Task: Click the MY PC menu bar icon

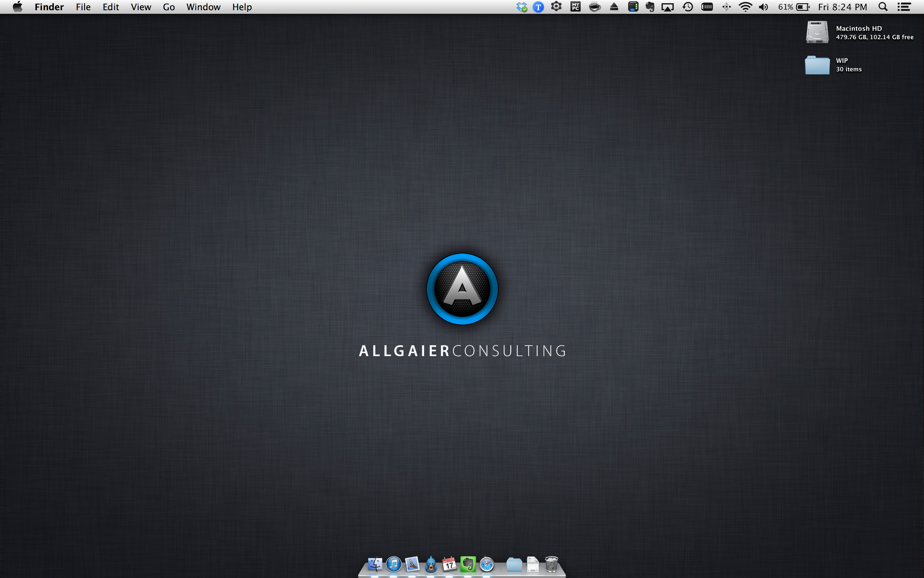Action: point(575,7)
